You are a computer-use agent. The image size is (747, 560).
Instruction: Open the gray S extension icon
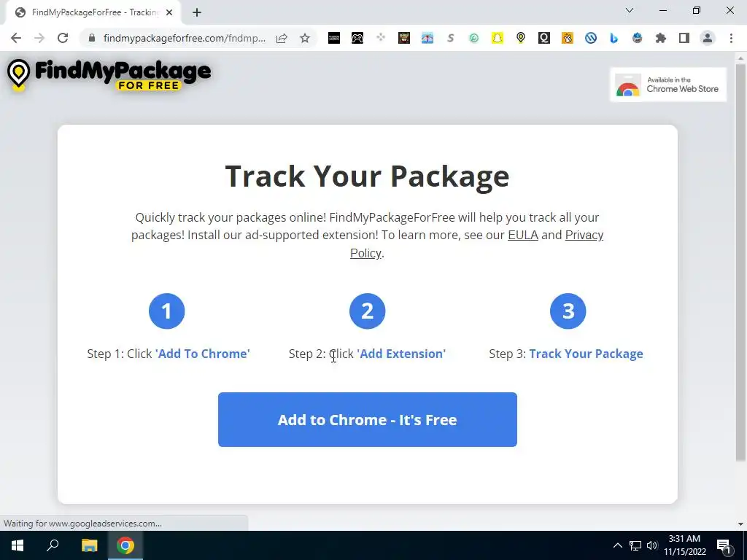coord(451,38)
